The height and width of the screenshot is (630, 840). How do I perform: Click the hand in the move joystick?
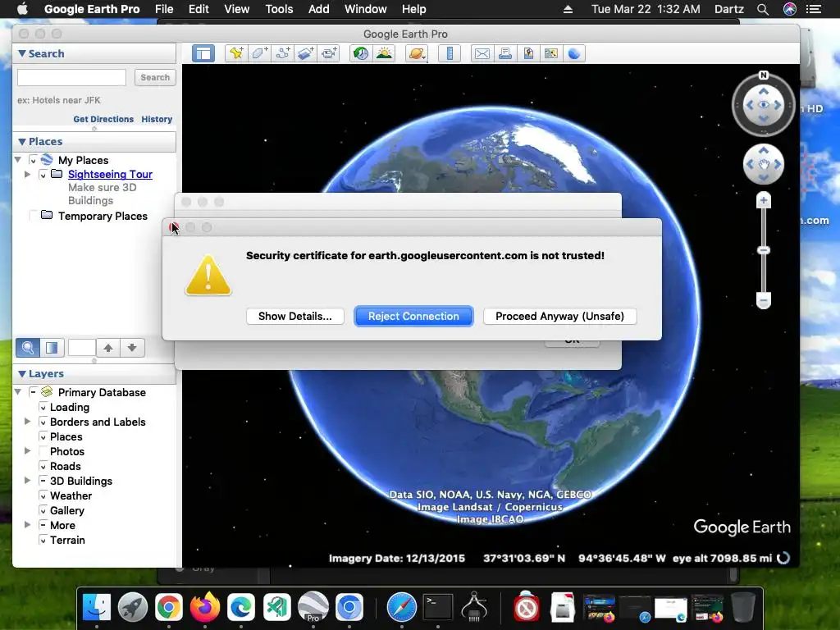click(x=764, y=164)
